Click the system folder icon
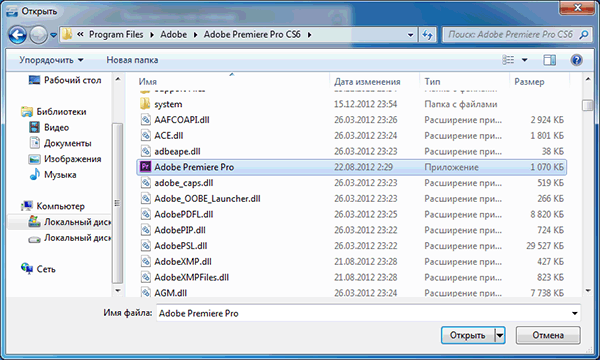Image resolution: width=600 pixels, height=360 pixels. 145,104
